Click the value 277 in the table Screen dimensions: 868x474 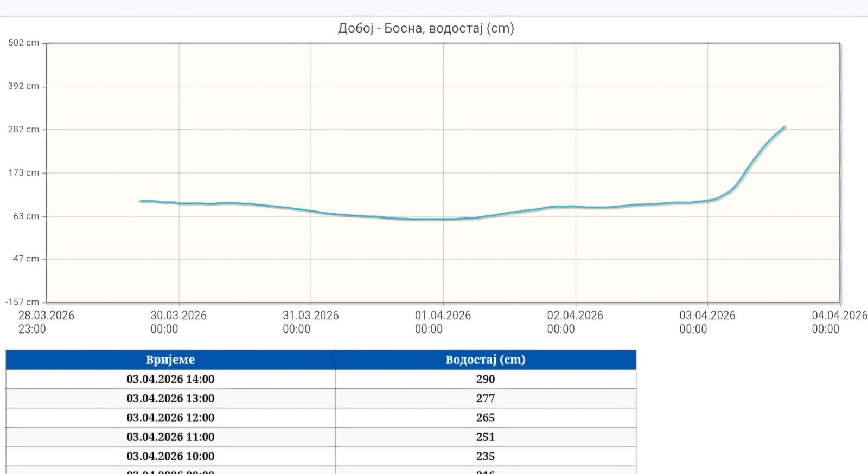485,399
